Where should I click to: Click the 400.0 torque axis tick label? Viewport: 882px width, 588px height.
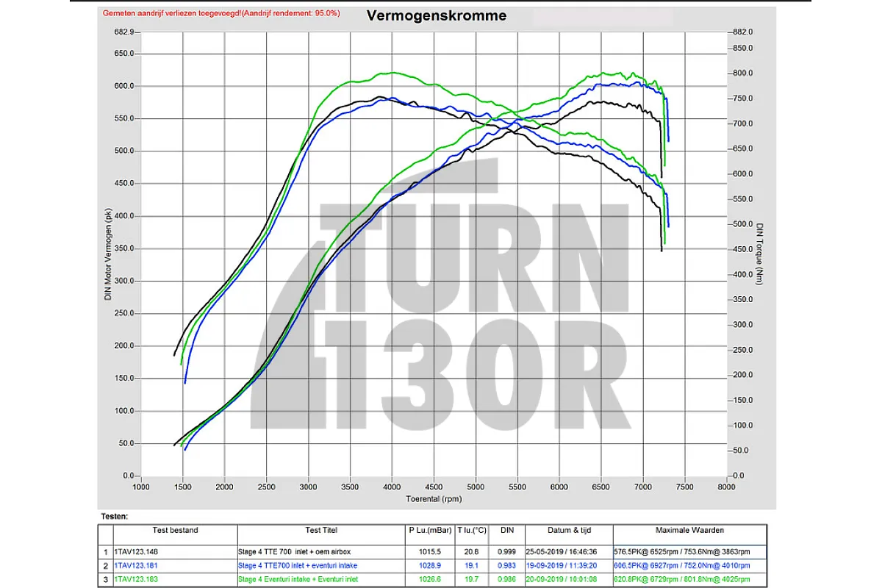[x=742, y=275]
